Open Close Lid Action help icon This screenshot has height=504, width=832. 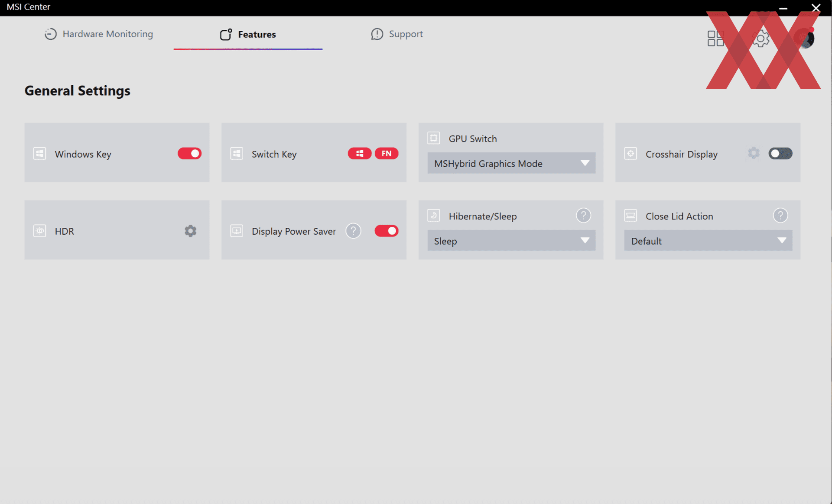(x=780, y=215)
